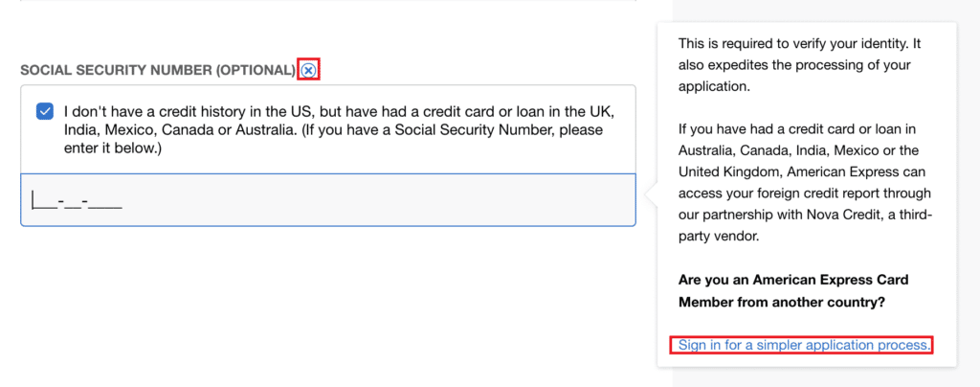
Task: Select the "I don't have a credit history" label
Action: [x=334, y=130]
